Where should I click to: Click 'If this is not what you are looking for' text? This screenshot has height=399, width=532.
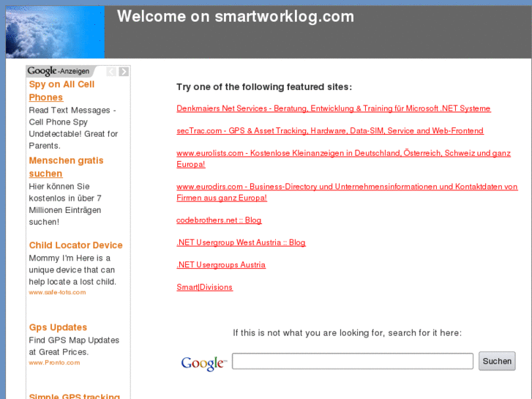click(x=347, y=333)
